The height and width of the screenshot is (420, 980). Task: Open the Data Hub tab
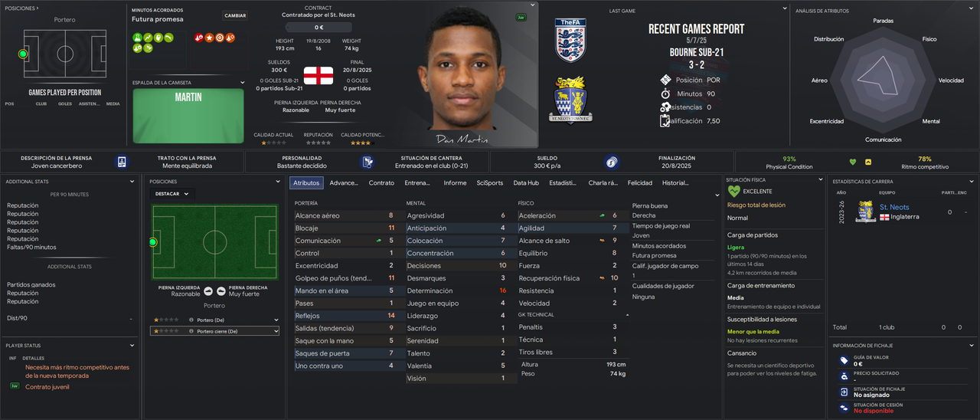click(x=526, y=183)
